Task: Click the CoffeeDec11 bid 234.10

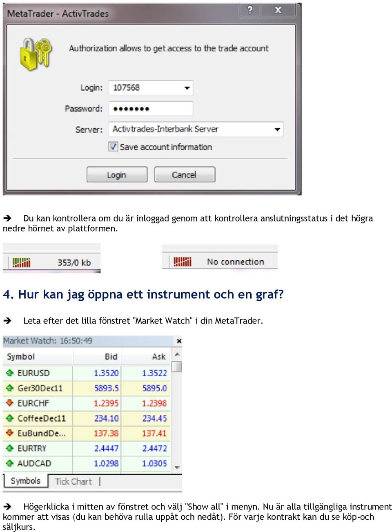Action: point(106,418)
